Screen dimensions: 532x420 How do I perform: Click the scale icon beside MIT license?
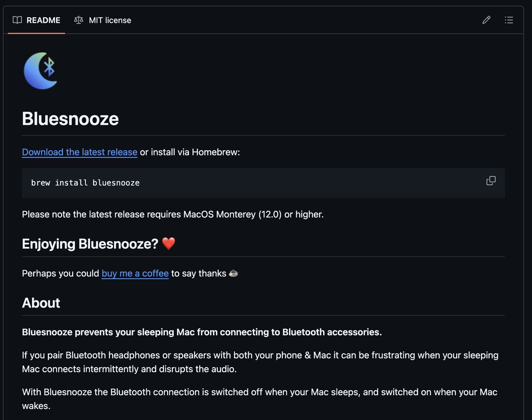(79, 20)
